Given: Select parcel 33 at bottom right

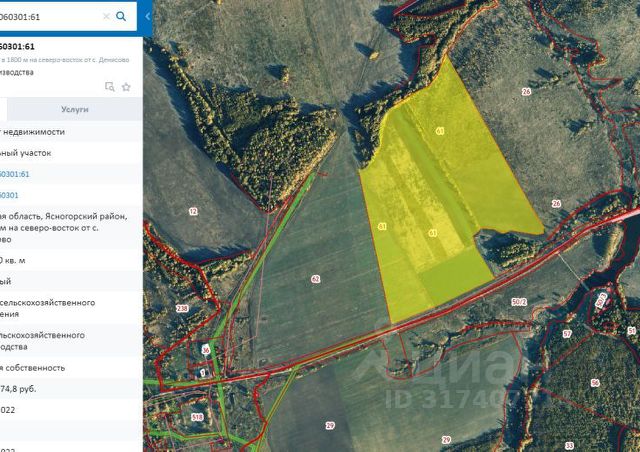Looking at the screenshot, I should pyautogui.click(x=569, y=445).
